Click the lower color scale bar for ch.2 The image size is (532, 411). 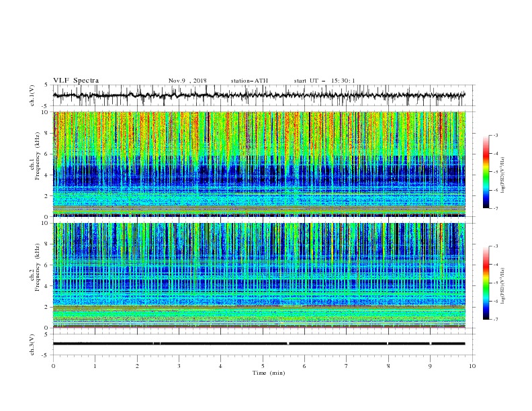486,283
